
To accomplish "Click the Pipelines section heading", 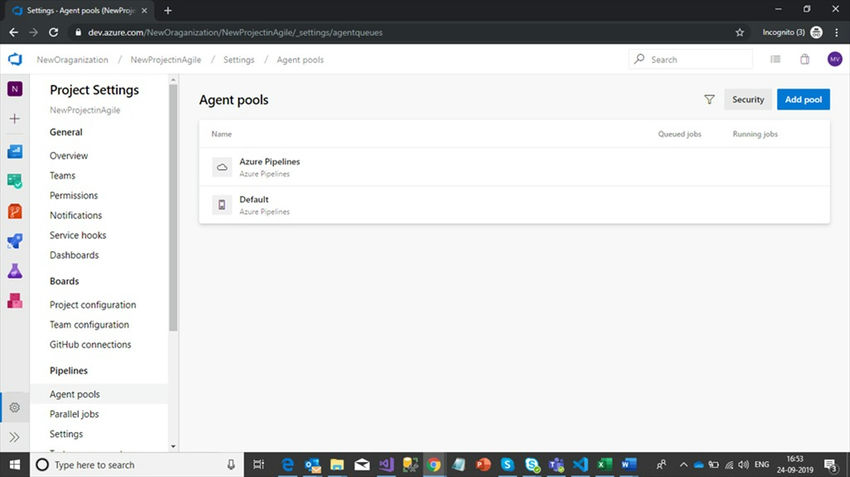I will coord(68,371).
